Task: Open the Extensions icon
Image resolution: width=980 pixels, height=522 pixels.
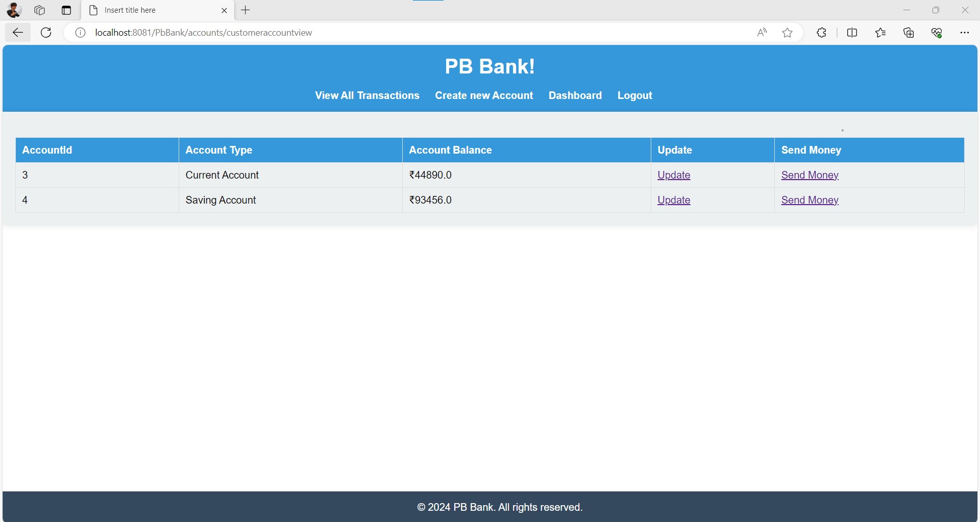Action: pos(821,33)
